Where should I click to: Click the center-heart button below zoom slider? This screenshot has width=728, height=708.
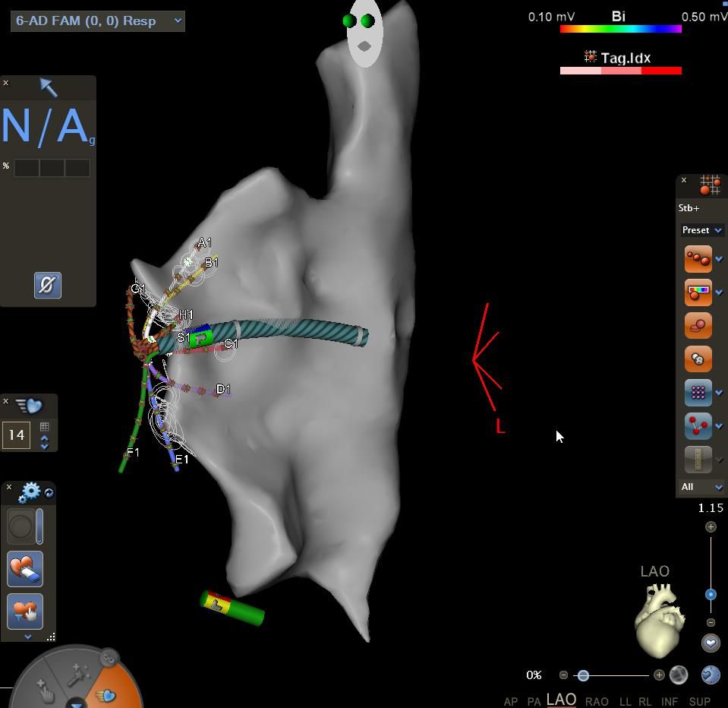(711, 643)
